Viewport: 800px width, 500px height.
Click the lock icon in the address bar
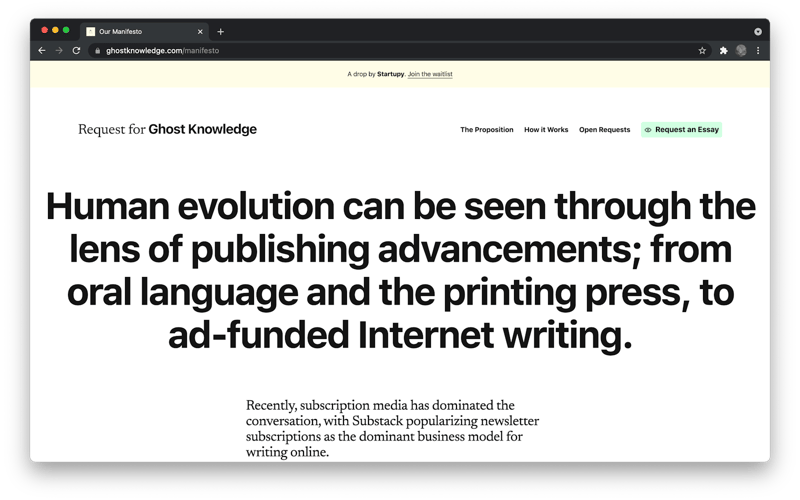tap(97, 51)
